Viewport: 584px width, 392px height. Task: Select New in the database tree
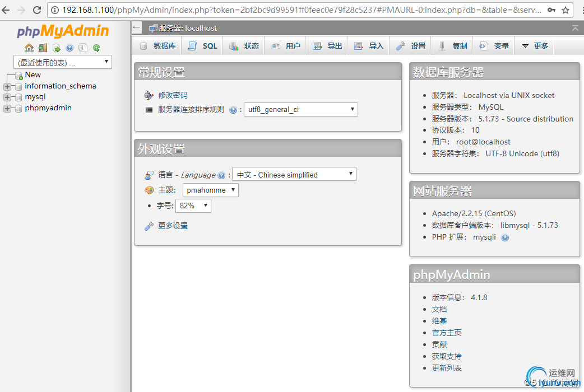click(x=33, y=75)
